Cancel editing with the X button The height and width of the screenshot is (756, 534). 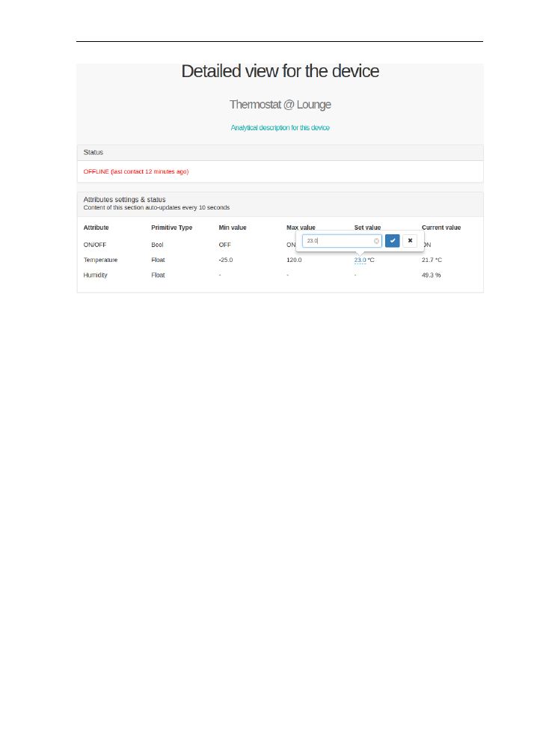[410, 241]
